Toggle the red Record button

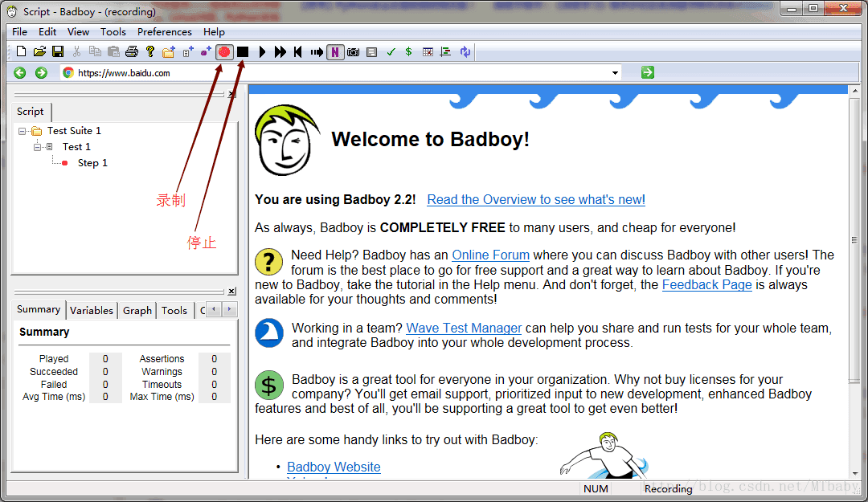coord(224,52)
